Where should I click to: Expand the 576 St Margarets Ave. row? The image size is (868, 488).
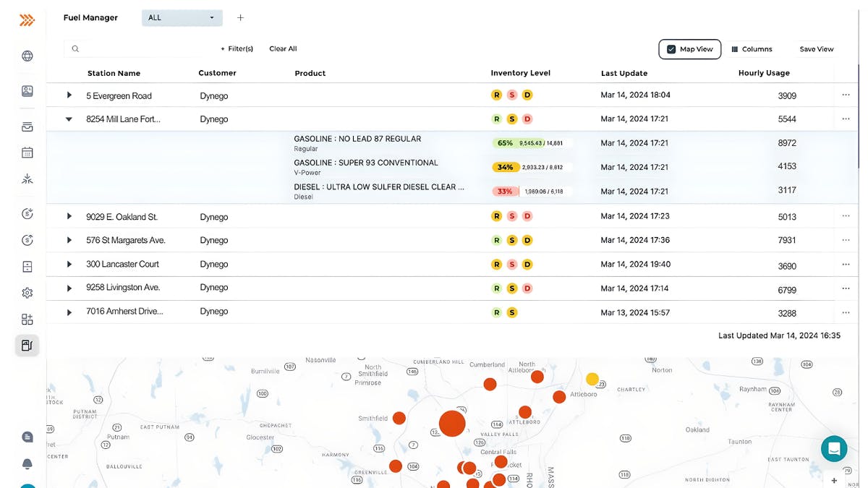(x=69, y=239)
